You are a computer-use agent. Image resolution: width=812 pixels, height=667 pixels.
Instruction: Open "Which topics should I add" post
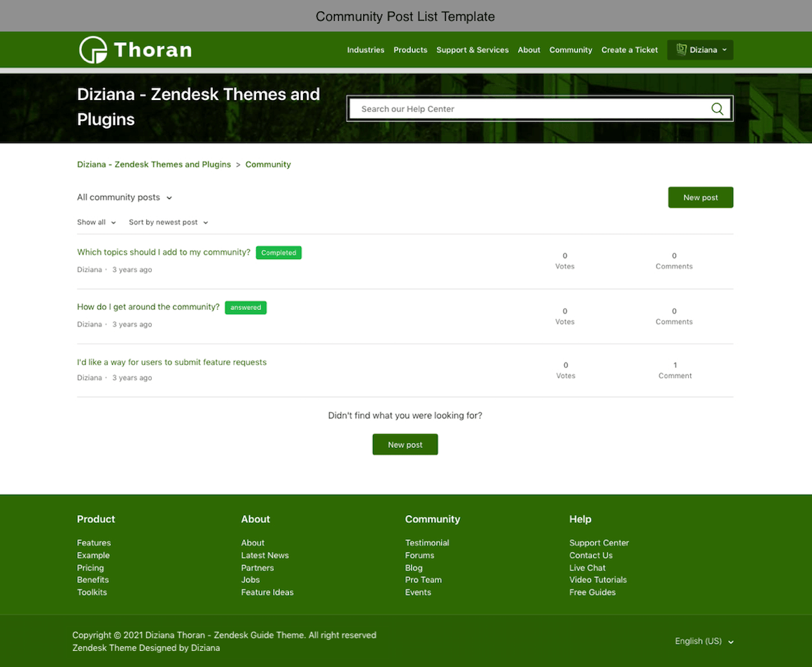tap(164, 252)
